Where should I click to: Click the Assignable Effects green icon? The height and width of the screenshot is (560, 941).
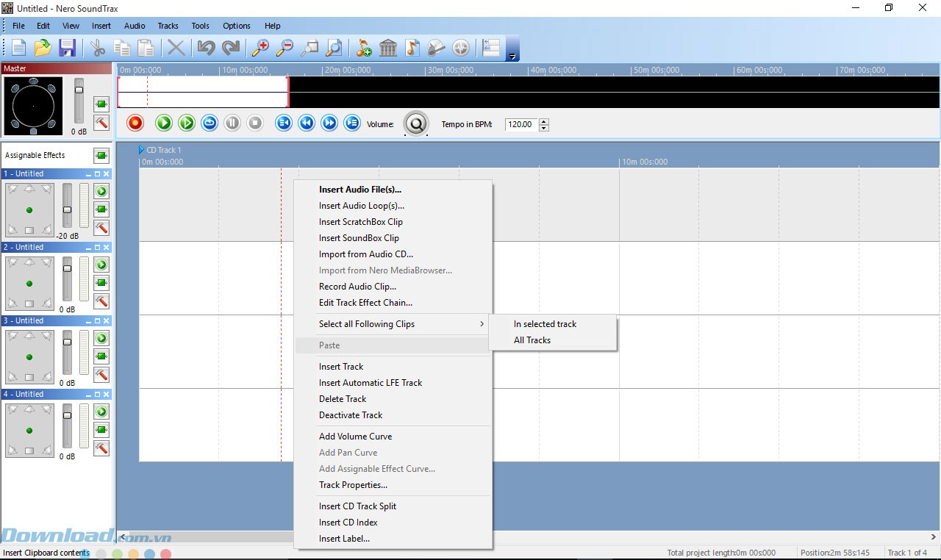coord(101,155)
